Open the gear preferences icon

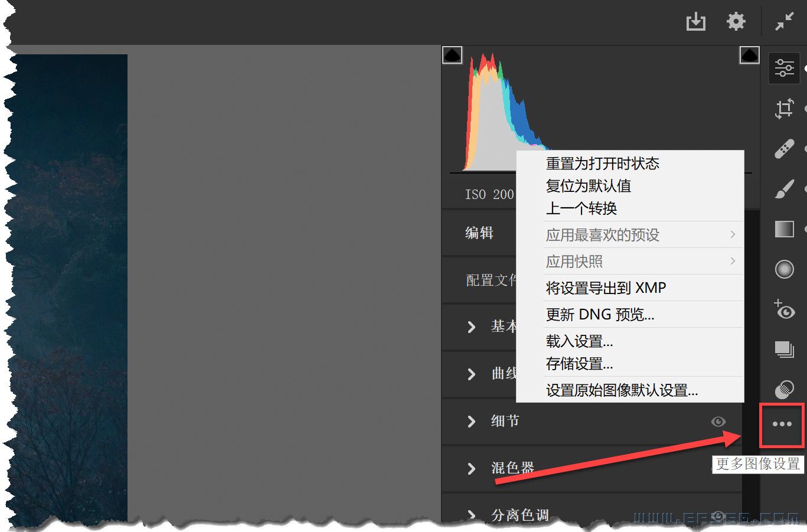tap(736, 22)
